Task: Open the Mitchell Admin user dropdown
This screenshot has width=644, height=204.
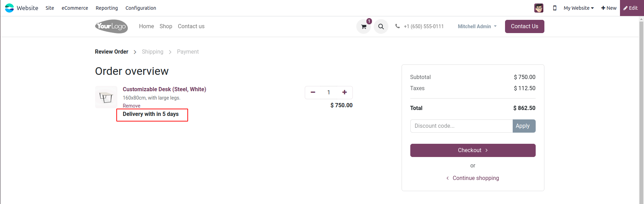Action: [x=477, y=26]
